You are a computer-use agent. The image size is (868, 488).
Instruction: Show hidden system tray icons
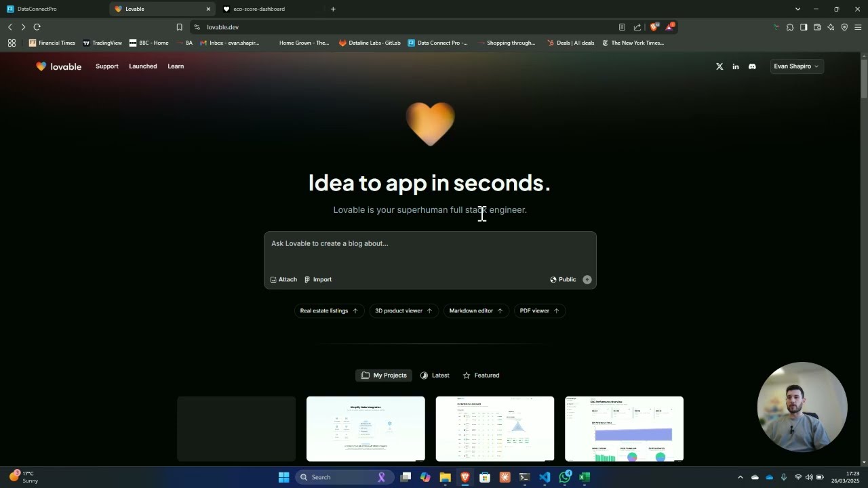pyautogui.click(x=740, y=477)
